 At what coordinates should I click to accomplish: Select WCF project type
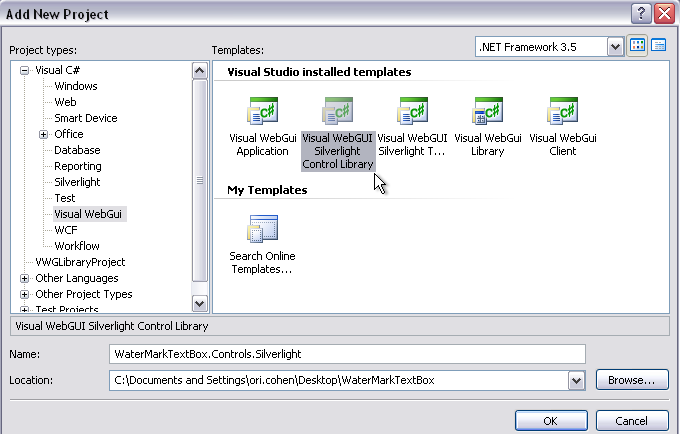[66, 230]
